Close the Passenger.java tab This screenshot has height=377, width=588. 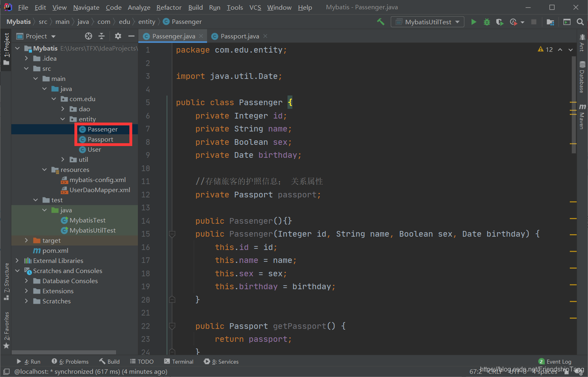201,36
